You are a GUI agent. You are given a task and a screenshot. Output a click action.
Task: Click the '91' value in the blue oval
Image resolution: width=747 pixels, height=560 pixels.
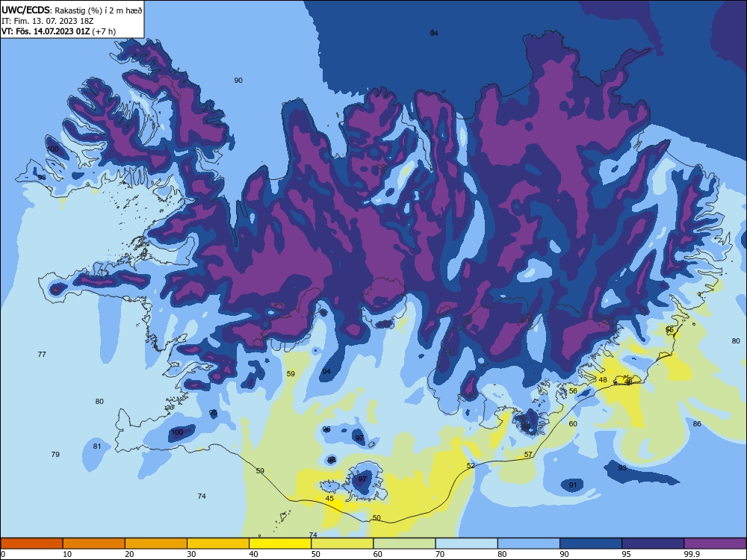point(573,485)
